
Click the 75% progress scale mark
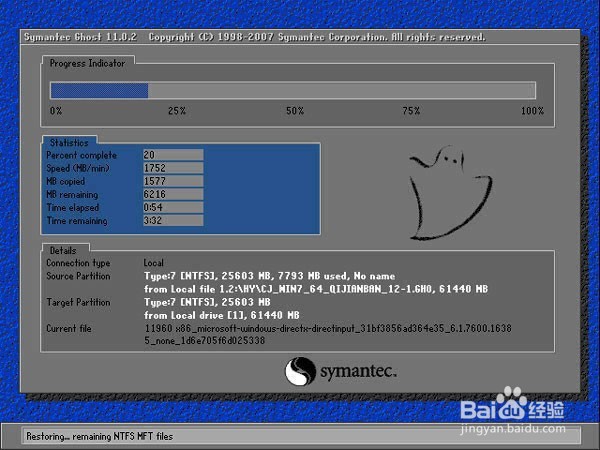[x=411, y=111]
